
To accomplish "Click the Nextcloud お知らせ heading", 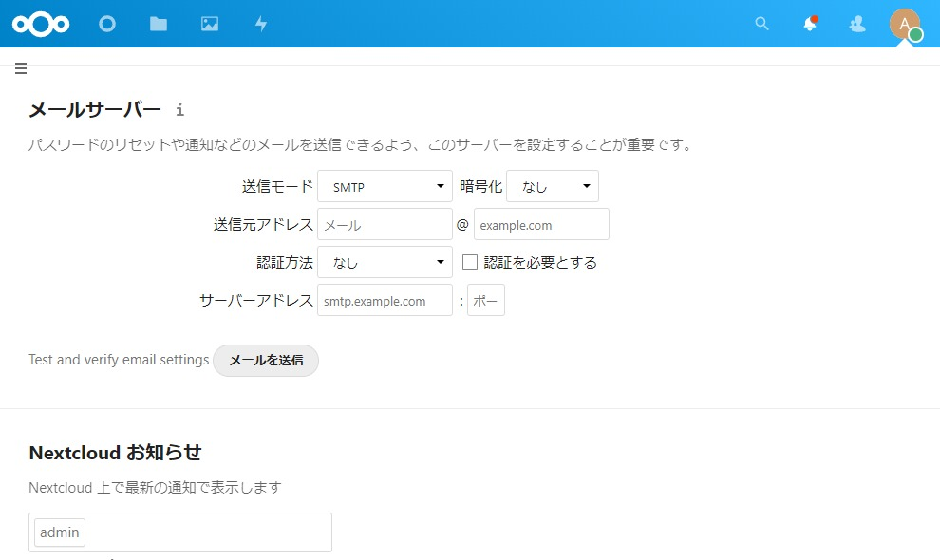I will 115,453.
